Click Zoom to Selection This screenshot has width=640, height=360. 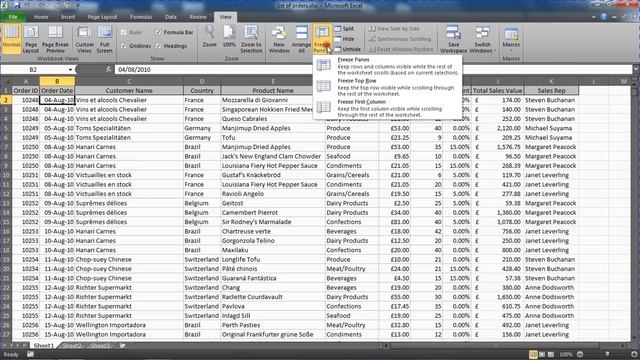pos(251,39)
